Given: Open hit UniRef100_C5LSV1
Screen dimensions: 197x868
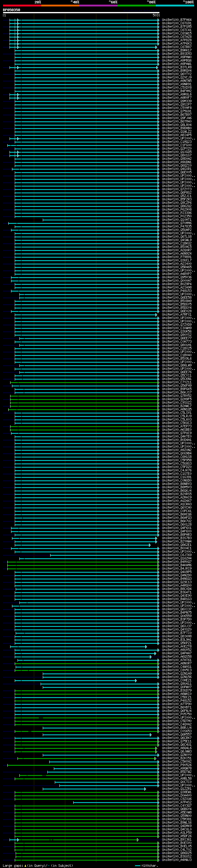Looking at the screenshot, I should click(176, 413).
